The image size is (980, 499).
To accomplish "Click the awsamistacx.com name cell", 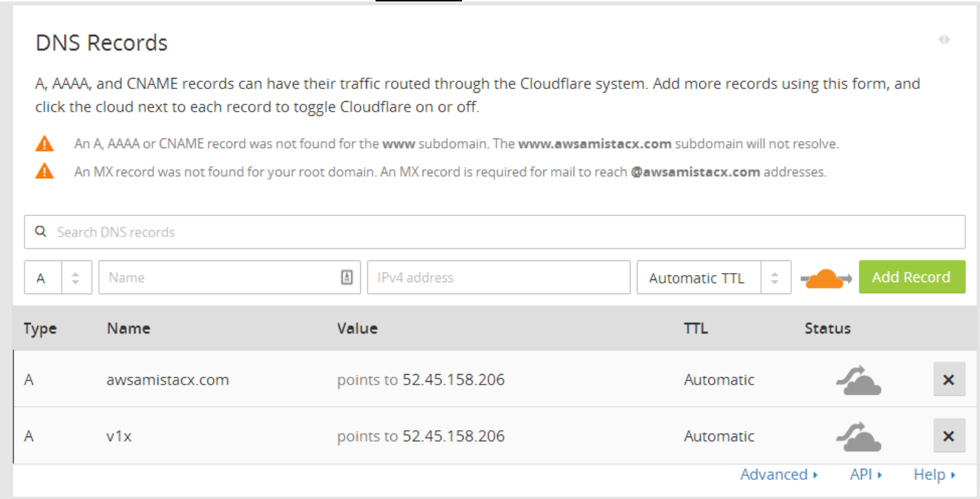I will 168,380.
